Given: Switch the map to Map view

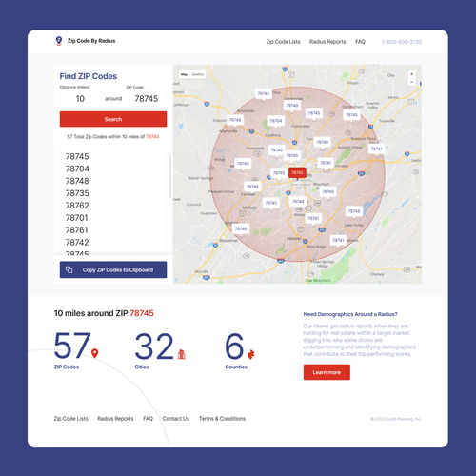Looking at the screenshot, I should 184,74.
